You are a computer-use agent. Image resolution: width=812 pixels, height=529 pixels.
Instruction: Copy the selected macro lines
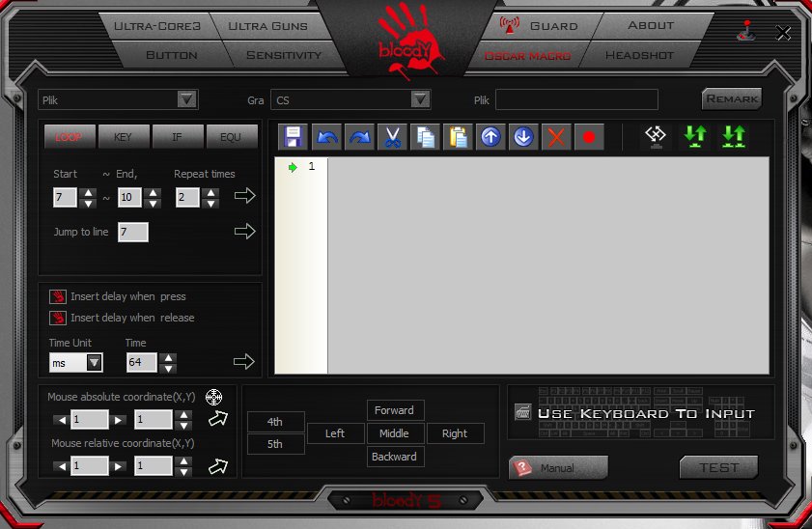[x=425, y=137]
